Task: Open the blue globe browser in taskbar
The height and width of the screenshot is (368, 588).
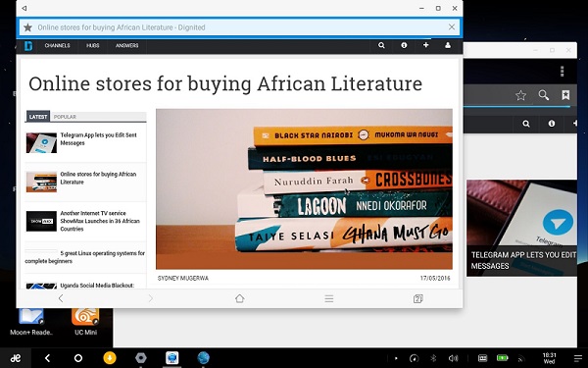Action: coord(203,358)
